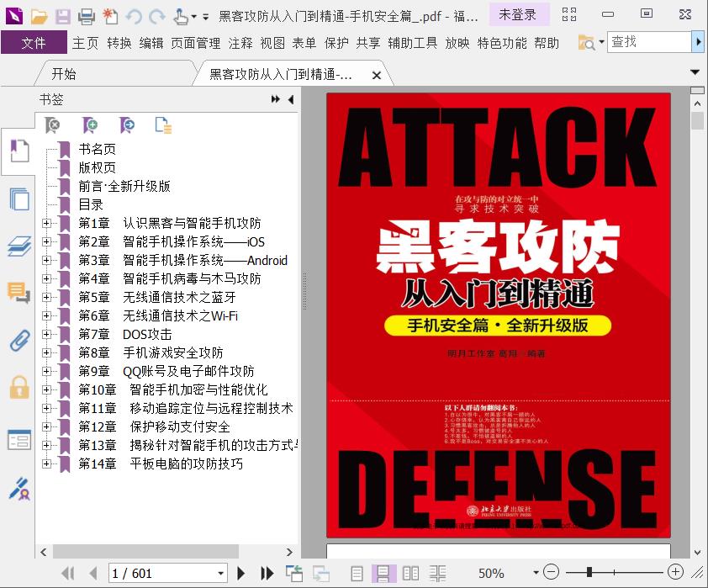Screen dimensions: 708x588
Task: Expand the 第7章 DOS攻击 bookmark node
Action: [x=46, y=334]
